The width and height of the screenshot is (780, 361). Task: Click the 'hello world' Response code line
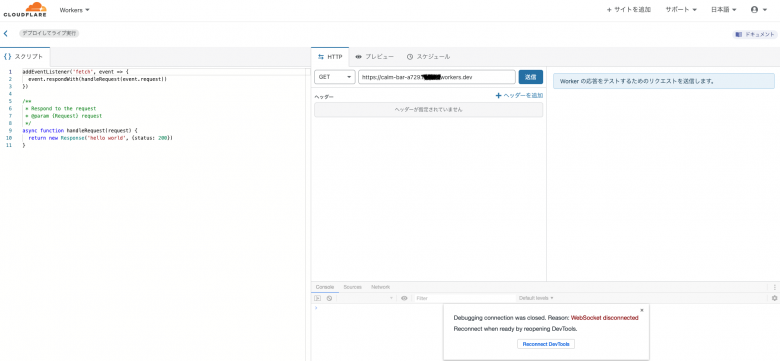100,138
